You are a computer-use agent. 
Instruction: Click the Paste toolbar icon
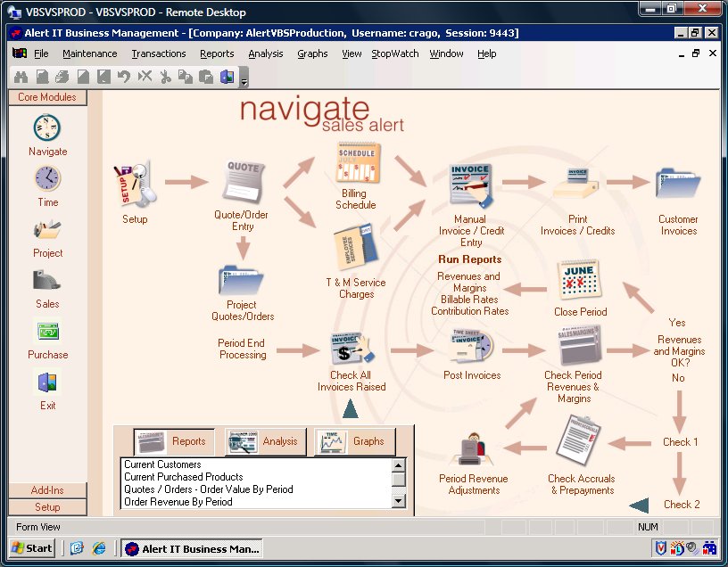coord(206,77)
